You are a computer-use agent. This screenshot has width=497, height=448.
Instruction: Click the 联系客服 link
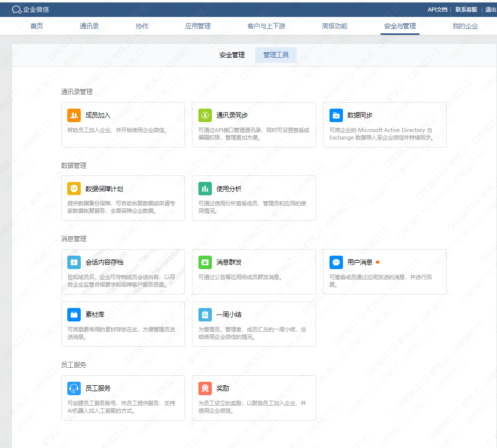click(x=466, y=9)
